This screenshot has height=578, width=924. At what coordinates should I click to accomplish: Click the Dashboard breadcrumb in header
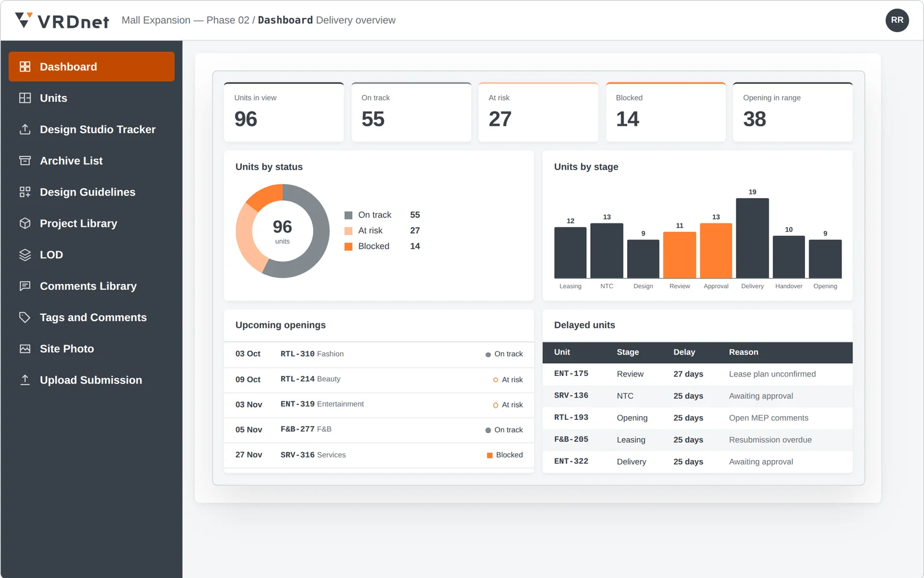[x=285, y=20]
